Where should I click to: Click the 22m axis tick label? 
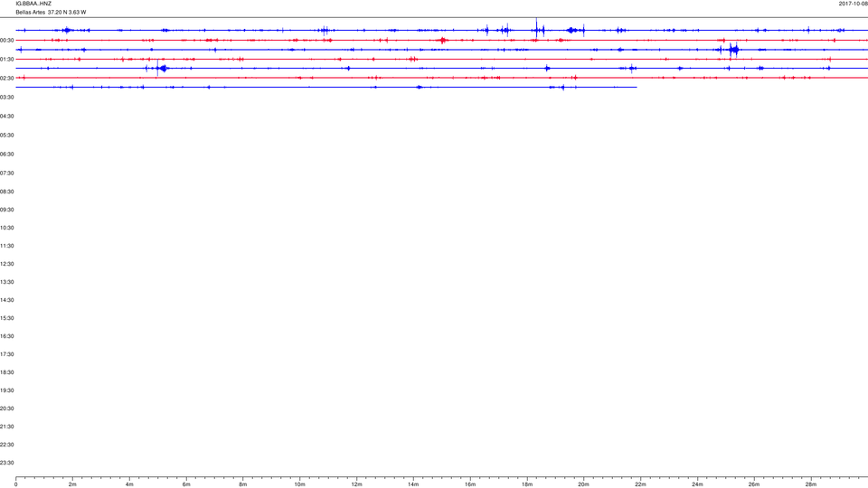[640, 484]
